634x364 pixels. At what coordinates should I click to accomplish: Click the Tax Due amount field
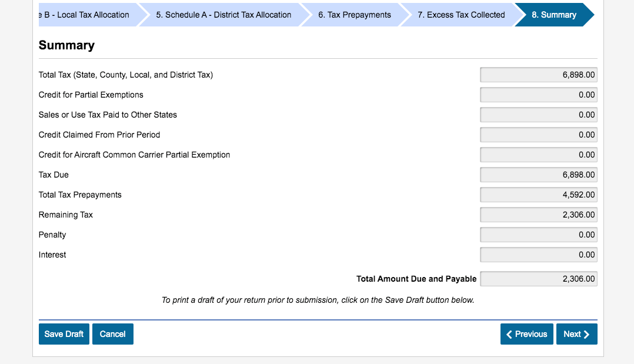(538, 175)
